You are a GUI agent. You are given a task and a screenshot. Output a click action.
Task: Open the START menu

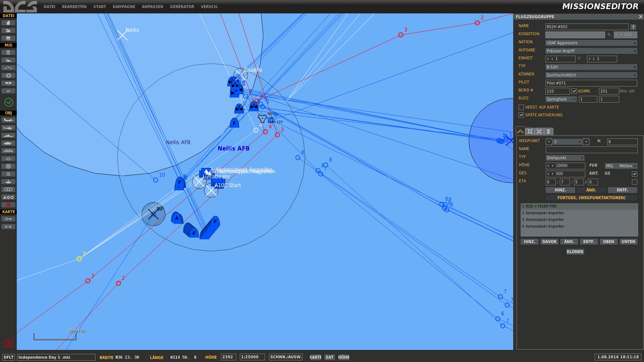point(100,7)
